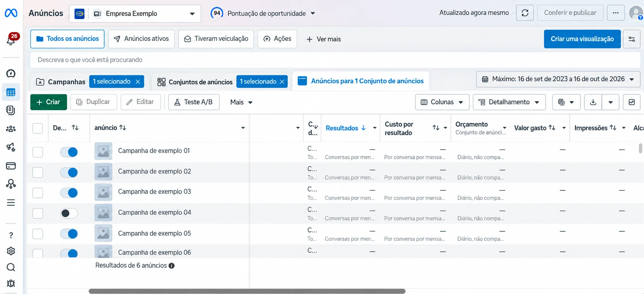Open the Tiveram veiculação tab
Screen dimensions: 644x294
tap(216, 39)
